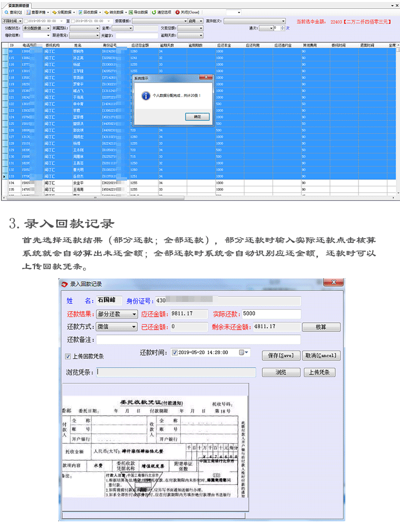Open the 还款方式 微信 dropdown
The height and width of the screenshot is (532, 400).
coord(117,327)
